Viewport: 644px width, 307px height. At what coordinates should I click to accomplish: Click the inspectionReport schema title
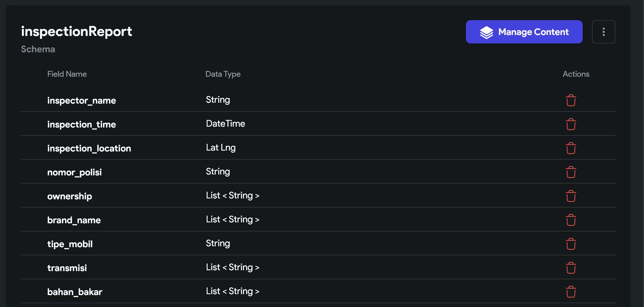tap(76, 31)
